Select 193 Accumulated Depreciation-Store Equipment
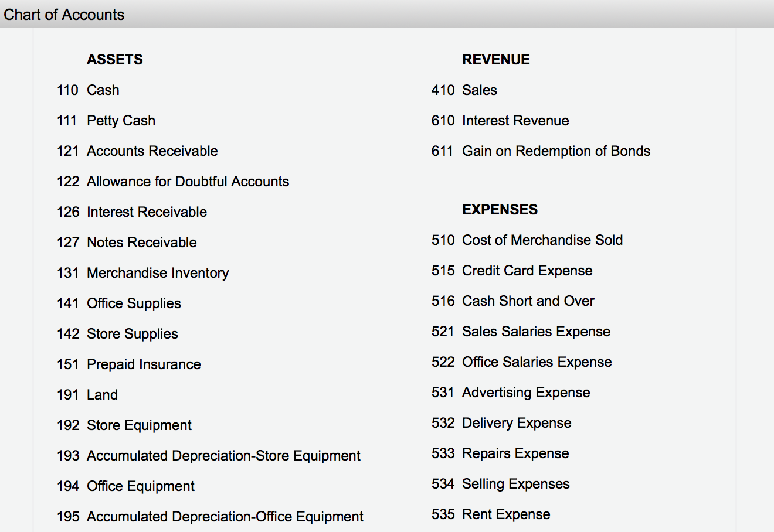Image resolution: width=774 pixels, height=532 pixels. 209,456
